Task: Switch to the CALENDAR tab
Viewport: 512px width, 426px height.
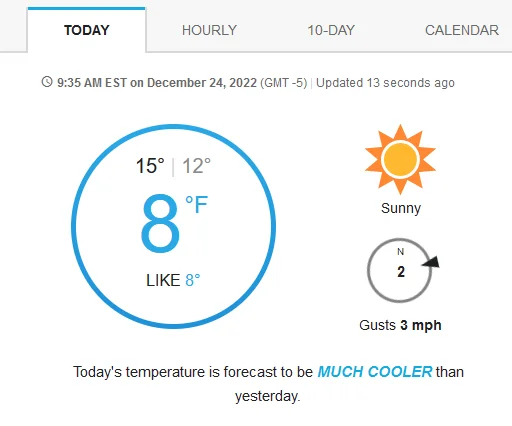Action: coord(462,30)
